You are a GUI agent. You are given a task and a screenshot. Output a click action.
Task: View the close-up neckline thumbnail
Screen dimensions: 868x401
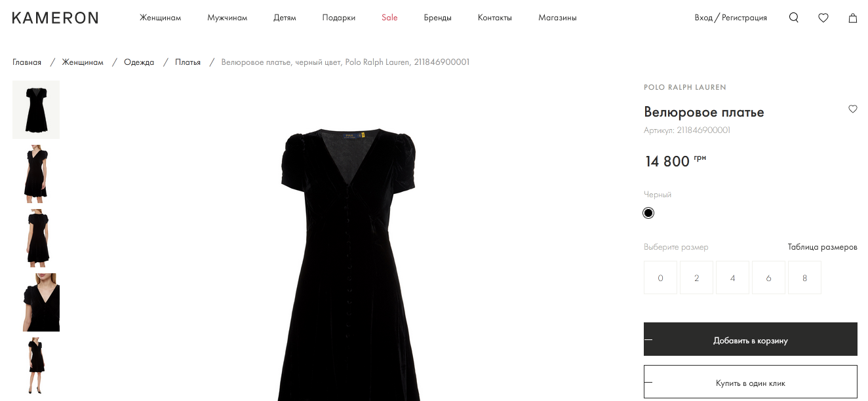[36, 302]
